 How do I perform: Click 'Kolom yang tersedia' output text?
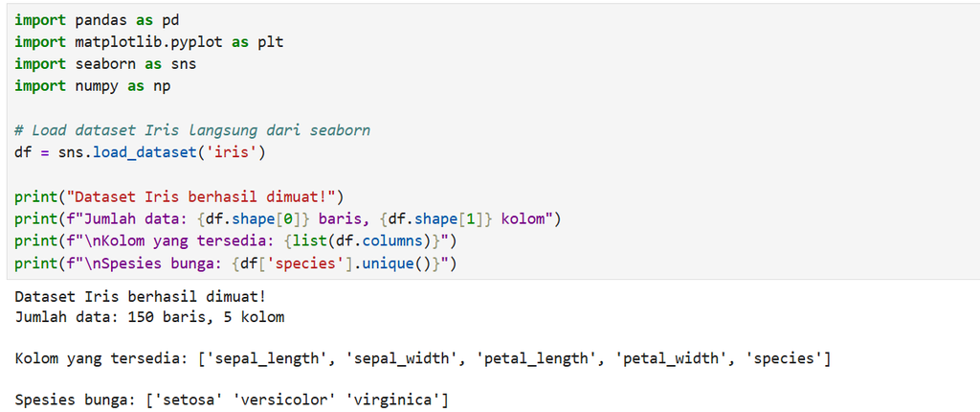[x=97, y=359]
